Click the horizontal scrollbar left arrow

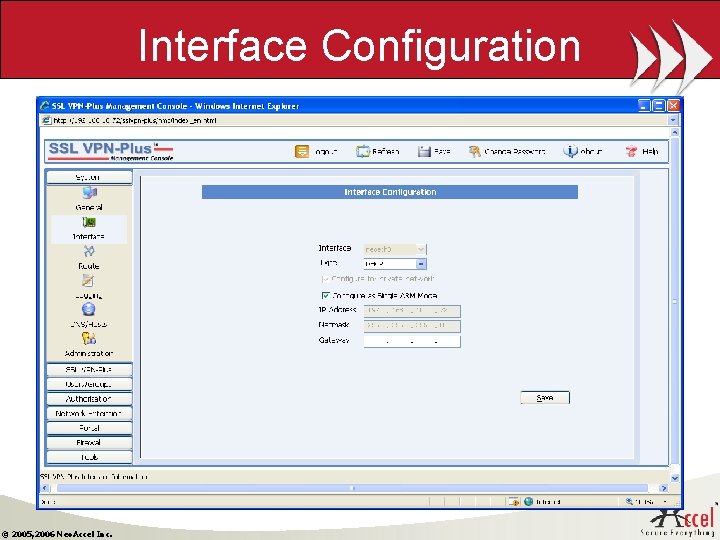click(45, 488)
